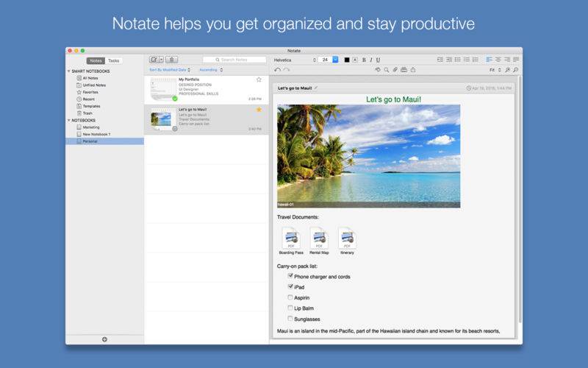Decrease indent of the text
588x368 pixels.
tap(440, 60)
